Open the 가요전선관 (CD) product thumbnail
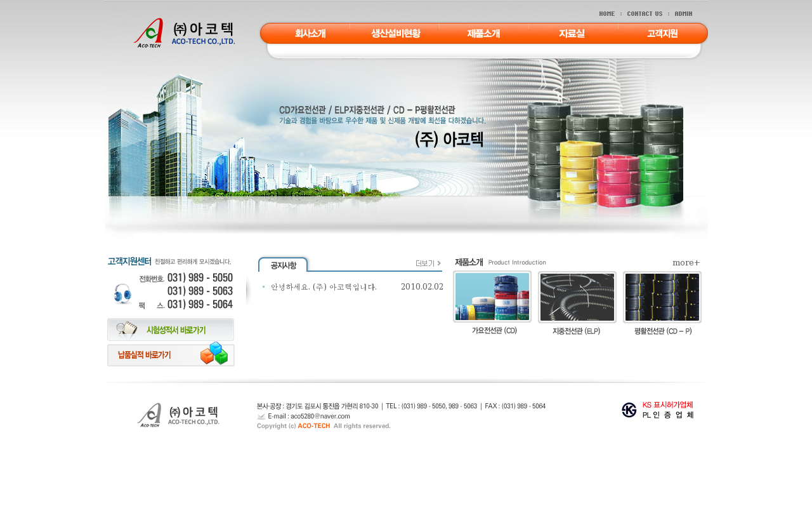812x508 pixels. click(x=492, y=297)
